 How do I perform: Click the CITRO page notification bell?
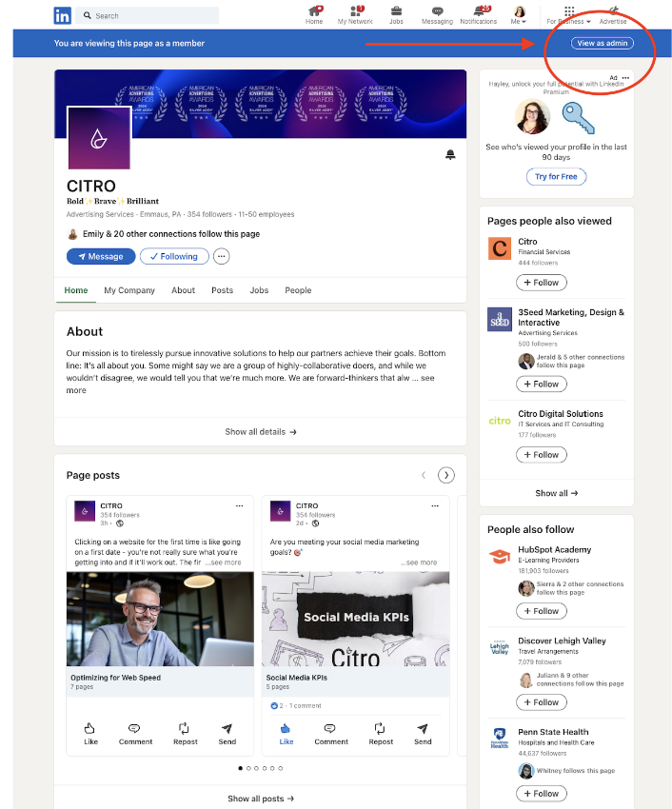point(450,154)
